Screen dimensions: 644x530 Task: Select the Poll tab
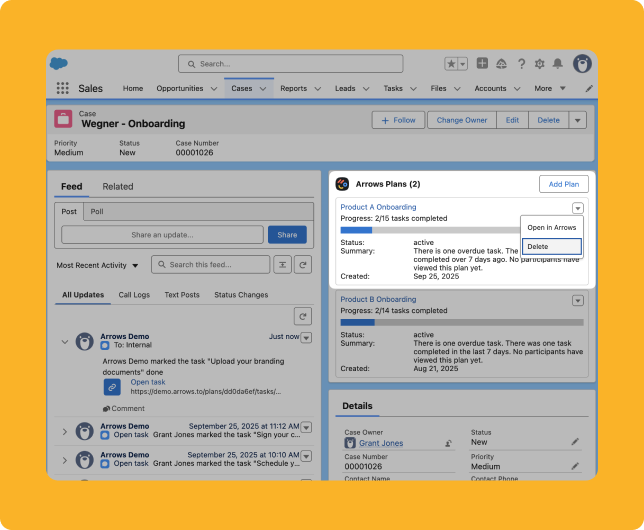(x=97, y=212)
